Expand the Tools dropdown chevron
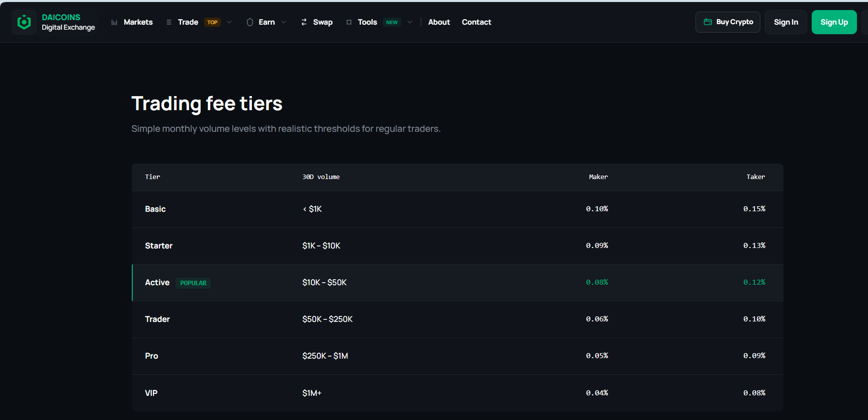Image resolution: width=868 pixels, height=420 pixels. pyautogui.click(x=410, y=22)
